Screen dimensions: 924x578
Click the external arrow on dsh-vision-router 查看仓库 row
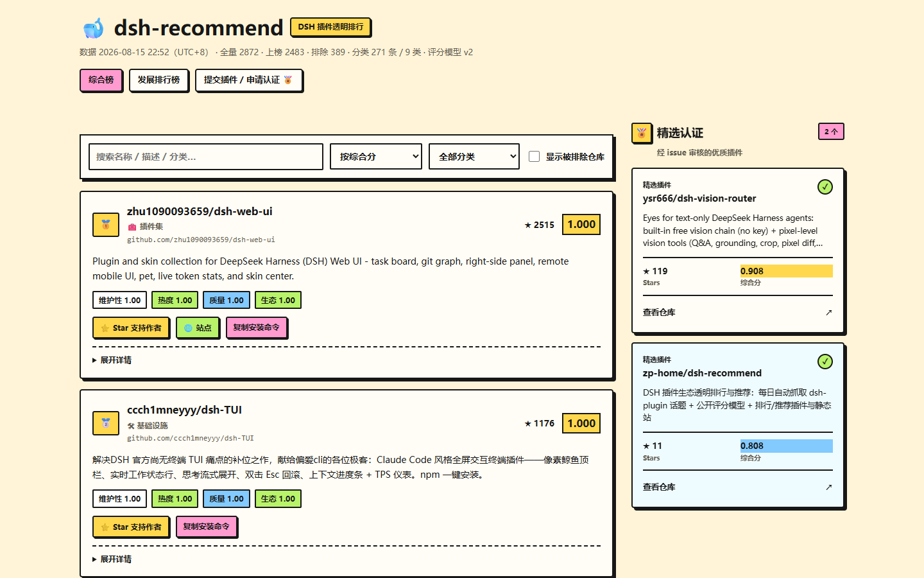click(x=828, y=313)
